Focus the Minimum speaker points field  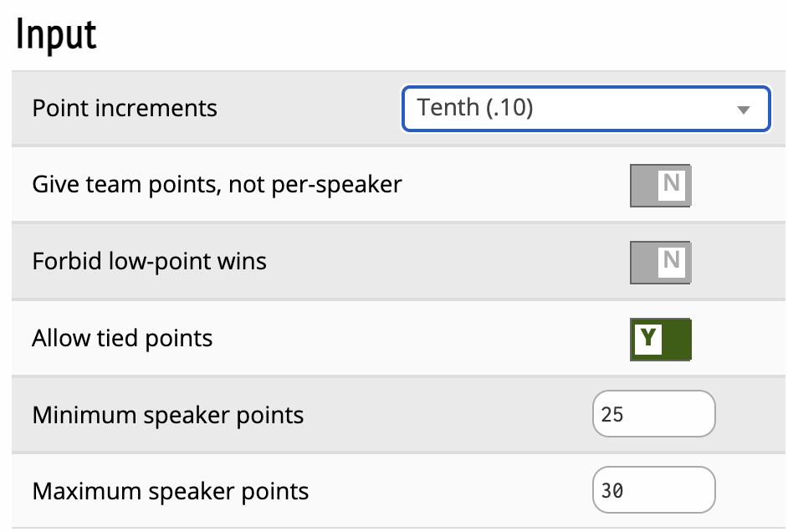pyautogui.click(x=653, y=415)
